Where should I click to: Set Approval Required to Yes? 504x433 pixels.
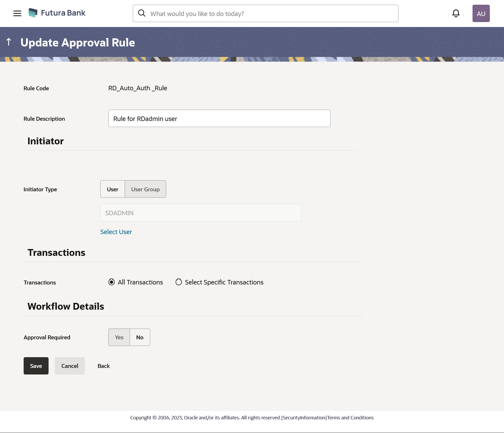tap(119, 337)
